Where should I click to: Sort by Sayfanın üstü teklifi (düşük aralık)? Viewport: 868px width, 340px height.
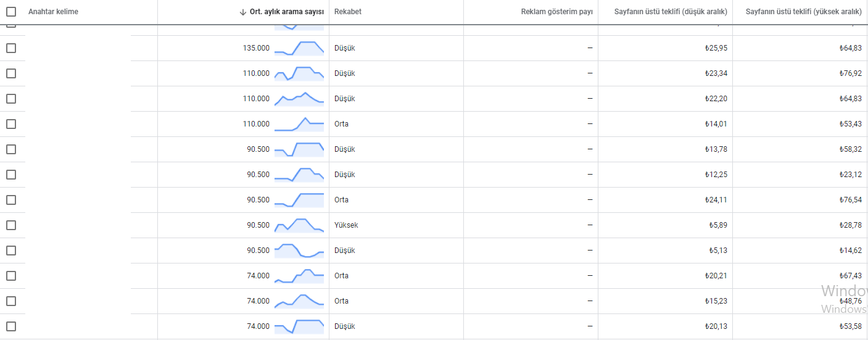(671, 12)
